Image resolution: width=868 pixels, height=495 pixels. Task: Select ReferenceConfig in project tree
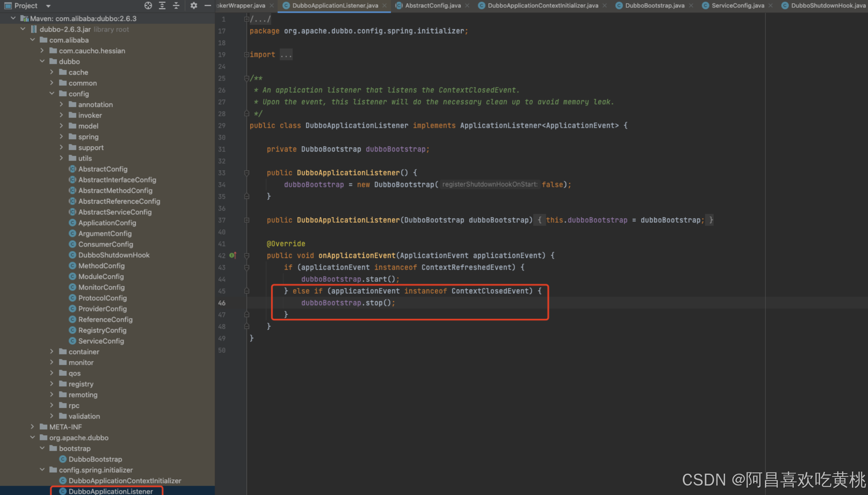[105, 319]
